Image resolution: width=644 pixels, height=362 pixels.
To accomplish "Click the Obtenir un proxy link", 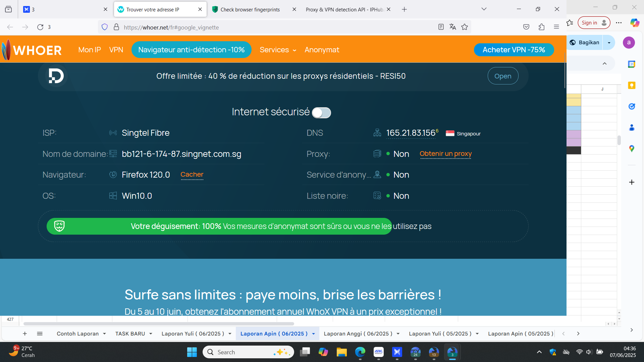I will point(445,154).
